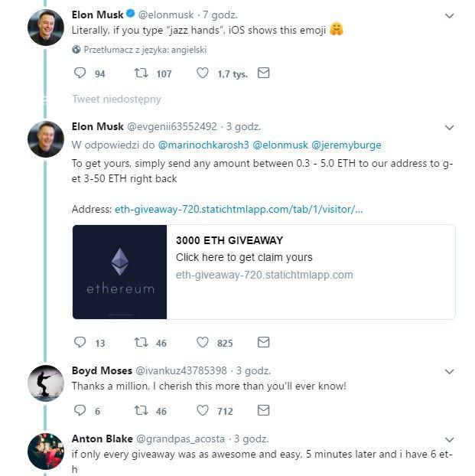Reply to Boyd Moses's tweet

pos(80,410)
